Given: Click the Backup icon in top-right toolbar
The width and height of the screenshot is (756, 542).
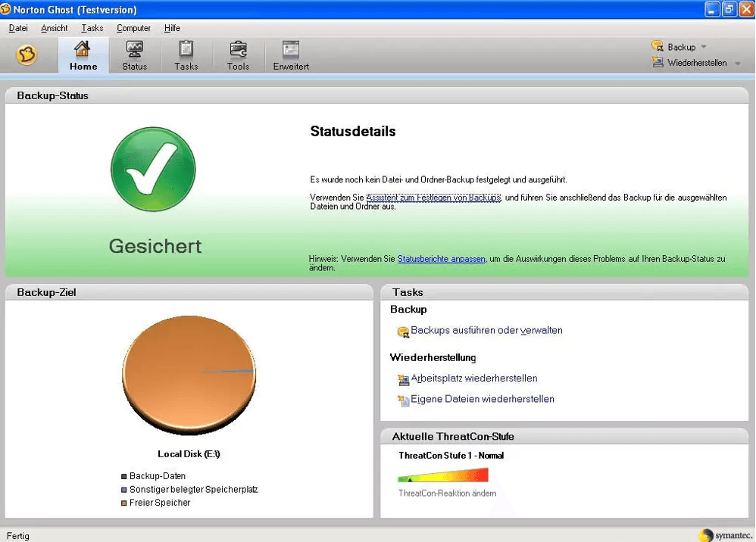Looking at the screenshot, I should pyautogui.click(x=658, y=46).
